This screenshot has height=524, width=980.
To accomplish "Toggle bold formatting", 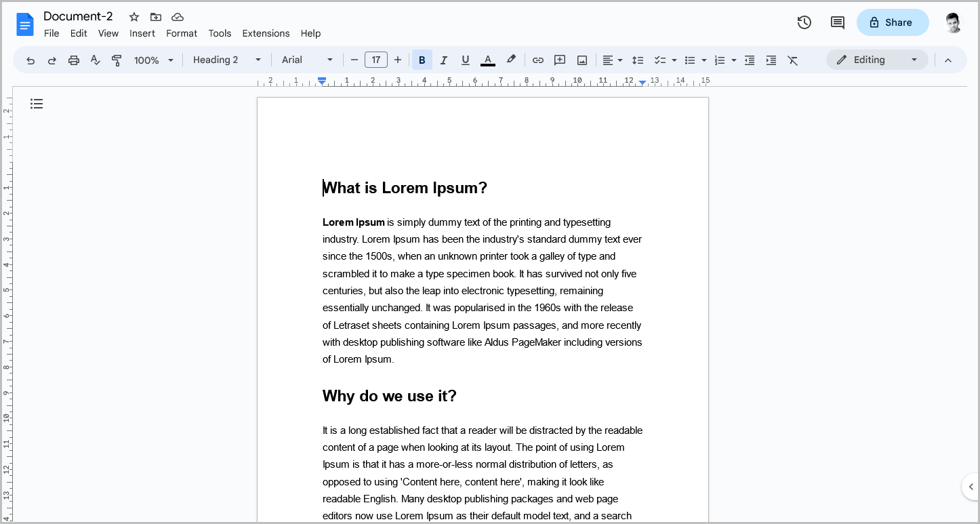I will 422,60.
